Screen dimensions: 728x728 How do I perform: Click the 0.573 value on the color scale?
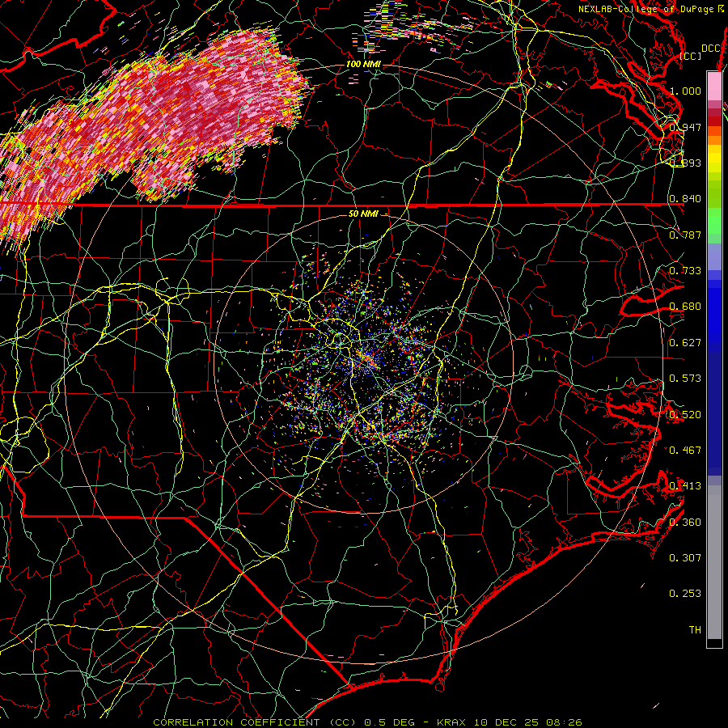[x=685, y=379]
